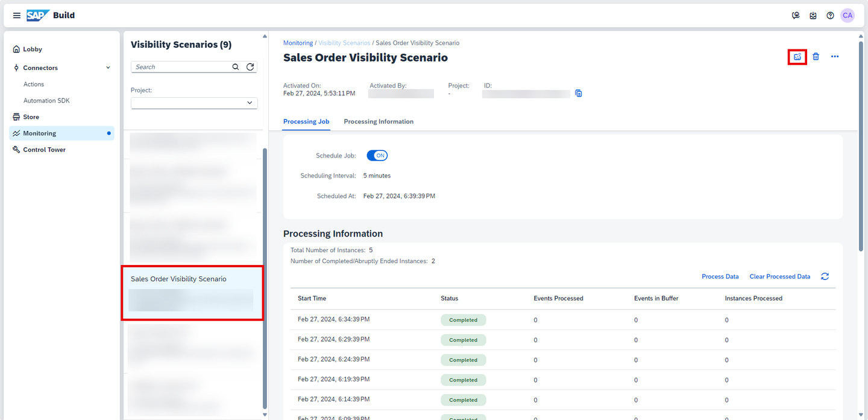This screenshot has height=420, width=868.
Task: Copy the scenario ID with copy icon
Action: [579, 94]
